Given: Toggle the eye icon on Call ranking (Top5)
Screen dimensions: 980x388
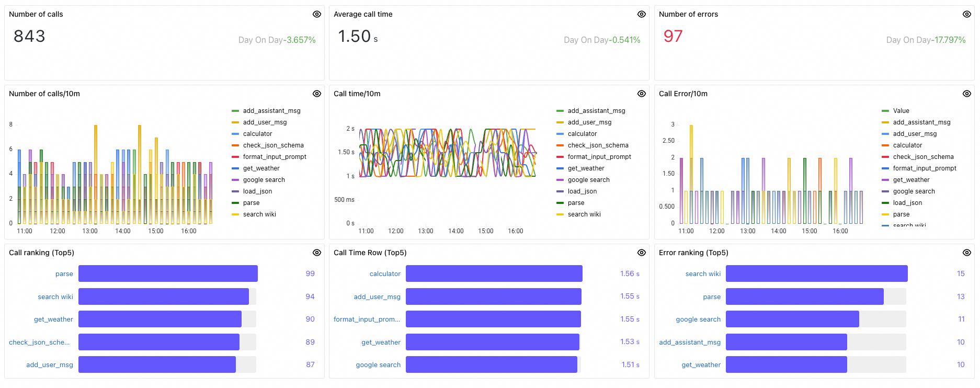Looking at the screenshot, I should [317, 253].
